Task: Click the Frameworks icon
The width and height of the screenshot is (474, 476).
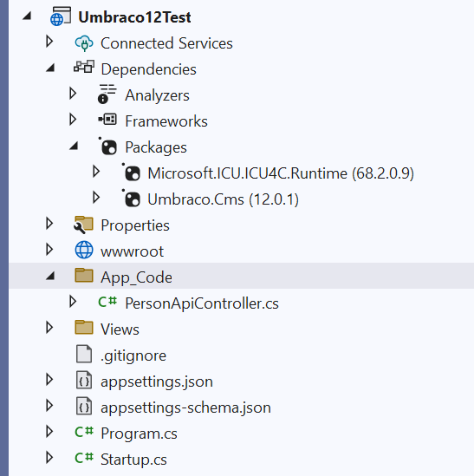Action: click(x=107, y=120)
